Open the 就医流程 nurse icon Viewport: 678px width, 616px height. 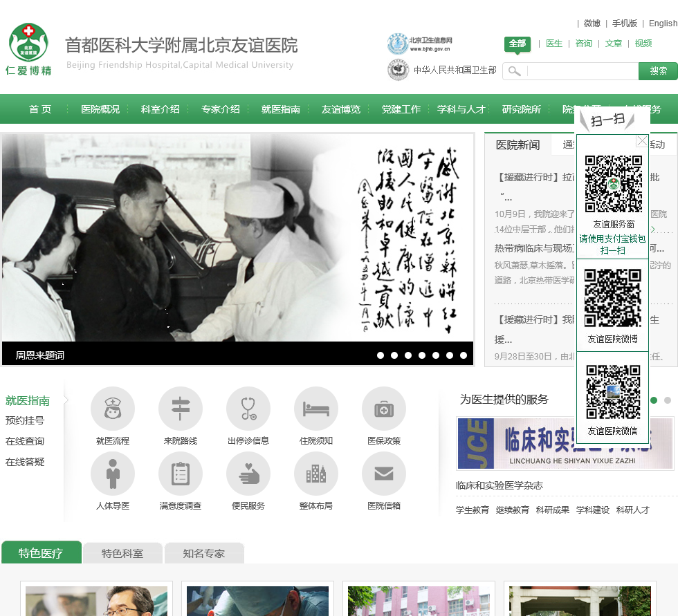(x=112, y=408)
